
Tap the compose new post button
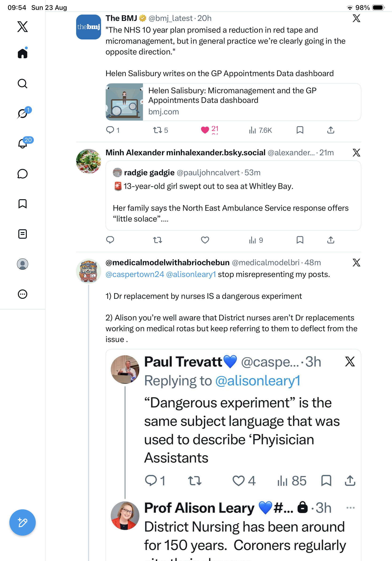[23, 522]
